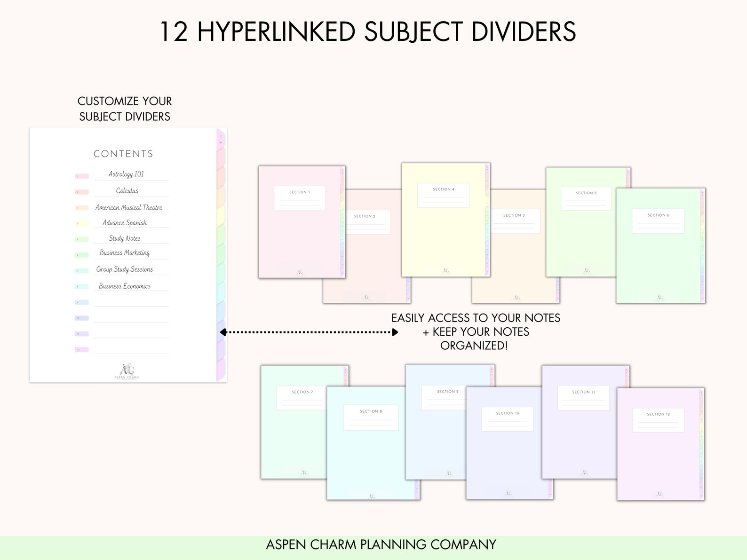Click the index icon on the top side tab

pyautogui.click(x=221, y=137)
